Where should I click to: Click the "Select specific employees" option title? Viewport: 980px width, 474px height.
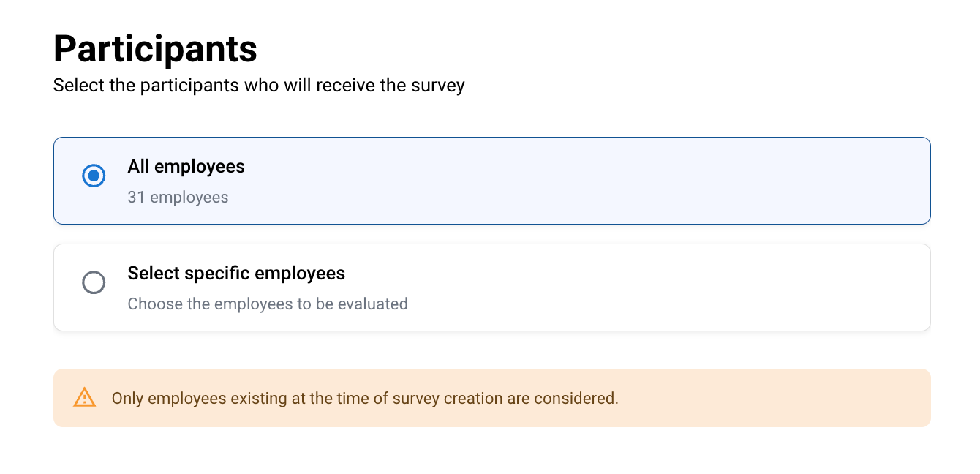pyautogui.click(x=236, y=274)
